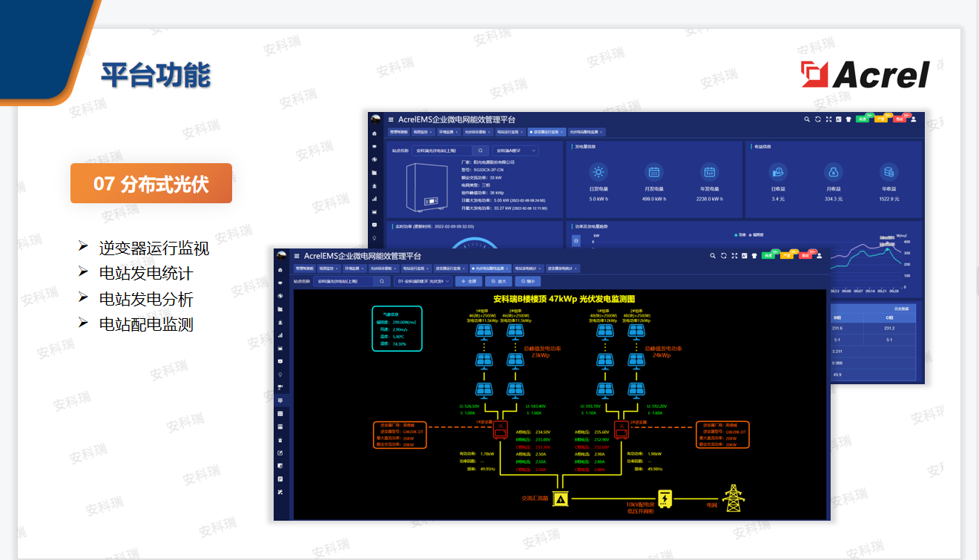The image size is (979, 560).
Task: Open the 安科瑞A楼5F dropdown in the back window
Action: [515, 151]
